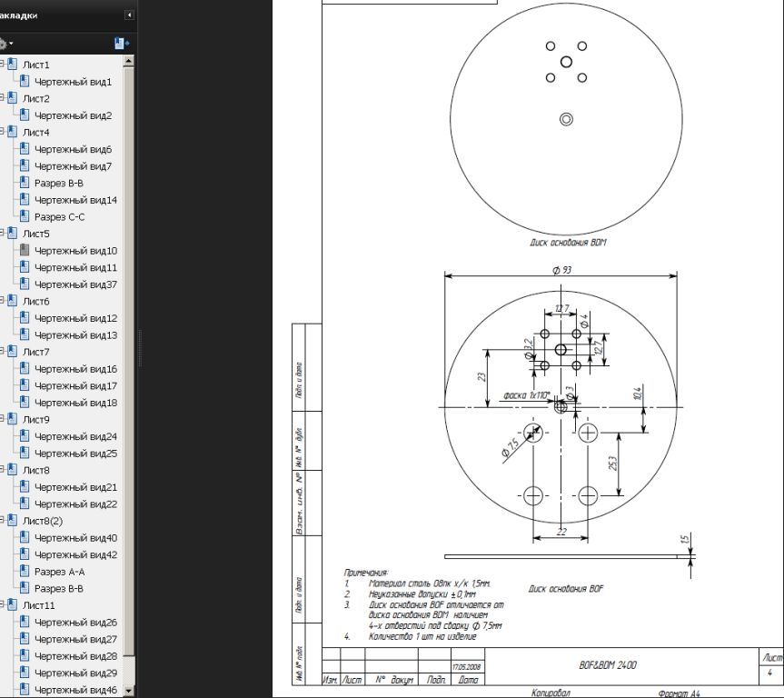This screenshot has width=784, height=698.
Task: Click the icon beside Чертежный вид37
Action: [x=25, y=284]
